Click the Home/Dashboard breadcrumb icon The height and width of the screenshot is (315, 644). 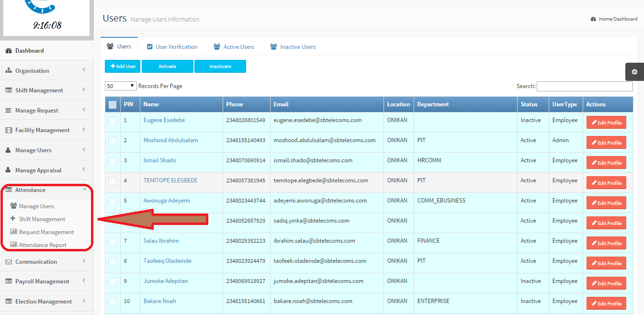(x=593, y=19)
